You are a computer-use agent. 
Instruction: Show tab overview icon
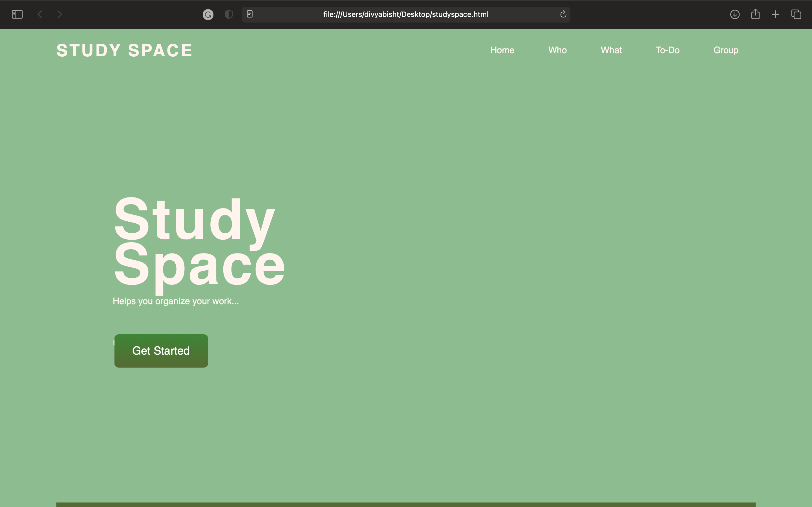coord(796,14)
